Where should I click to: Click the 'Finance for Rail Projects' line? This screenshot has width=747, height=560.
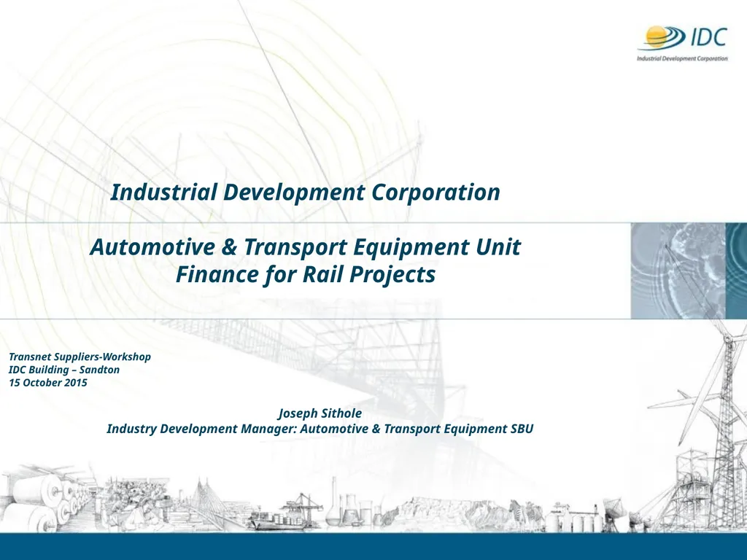pyautogui.click(x=306, y=274)
